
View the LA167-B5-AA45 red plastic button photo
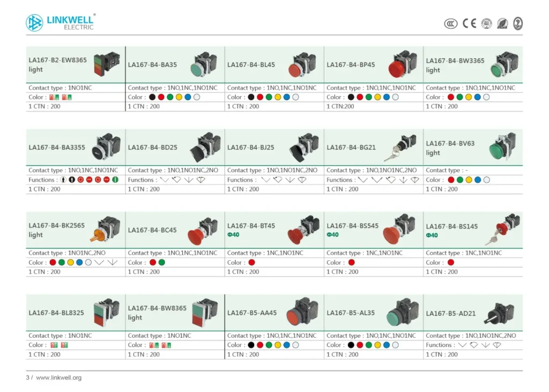[302, 312]
